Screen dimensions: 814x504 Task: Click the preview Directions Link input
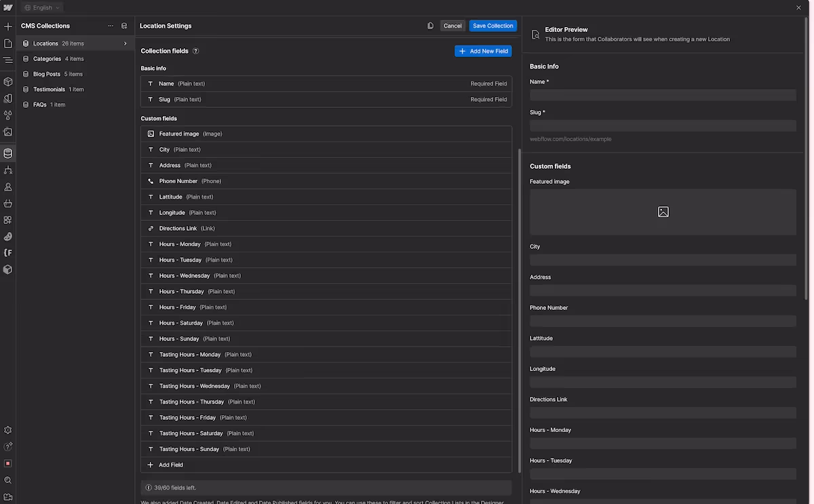663,412
